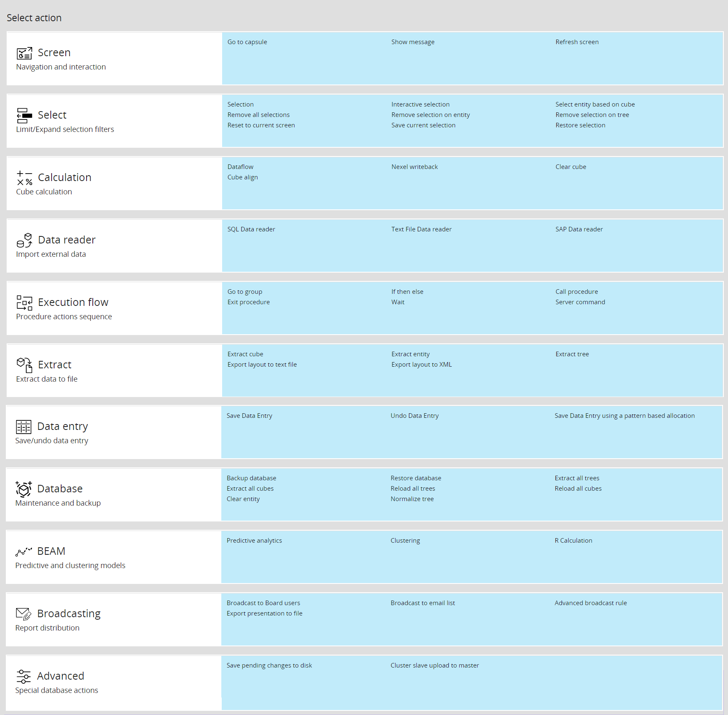Screen dimensions: 728x715
Task: Choose Save pending changes to disk
Action: click(269, 665)
